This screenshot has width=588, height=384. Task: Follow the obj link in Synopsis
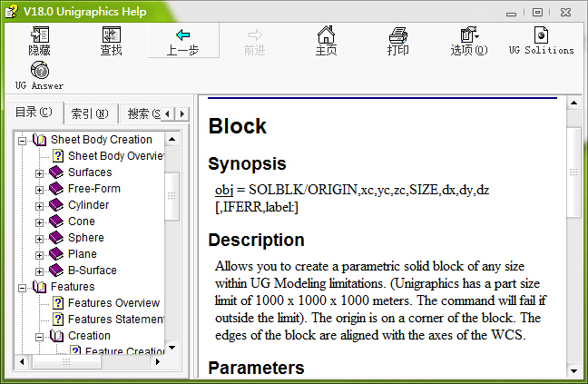pos(224,190)
